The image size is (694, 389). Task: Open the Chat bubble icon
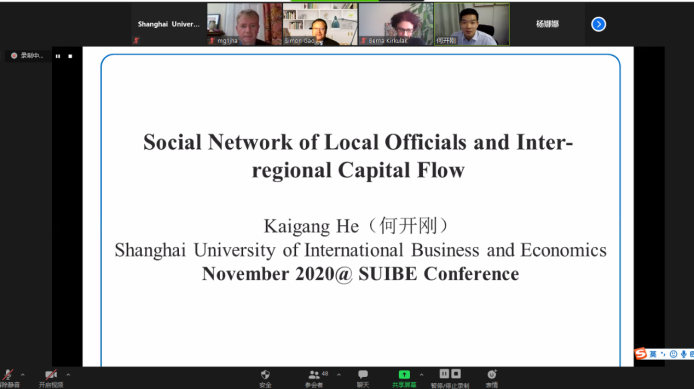363,374
